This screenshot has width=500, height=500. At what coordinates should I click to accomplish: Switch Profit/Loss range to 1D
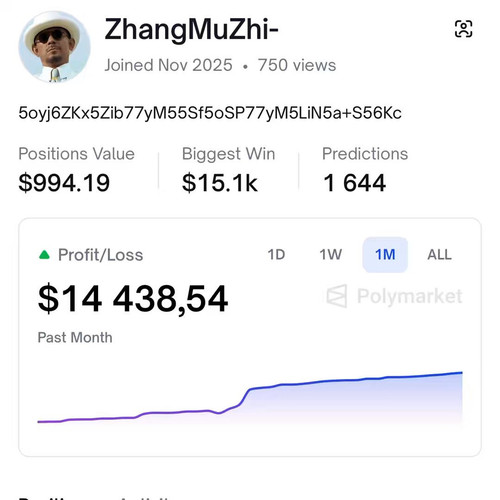276,255
